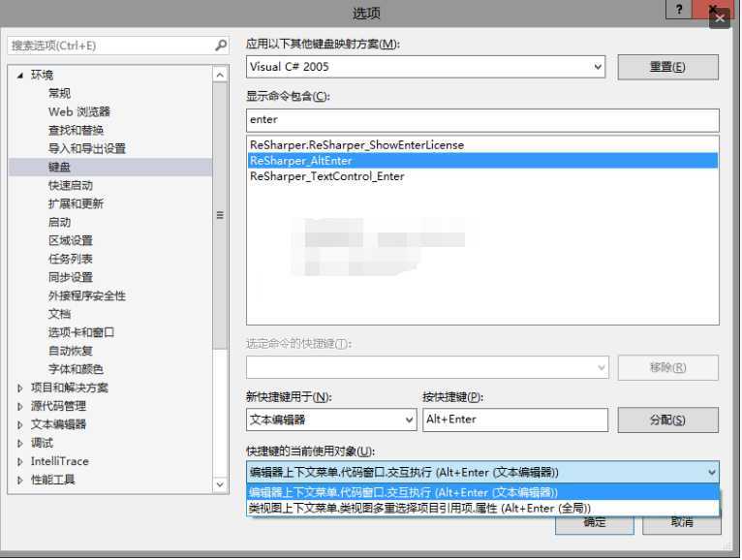Screen dimensions: 742x560
Task: Select 自动恢复 tree item
Action: [x=71, y=351]
